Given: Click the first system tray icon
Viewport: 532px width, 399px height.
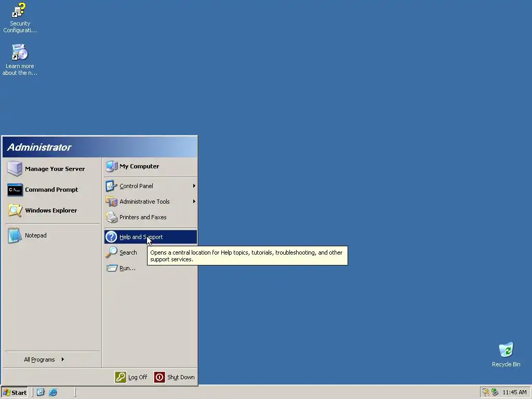Looking at the screenshot, I should pyautogui.click(x=486, y=393).
